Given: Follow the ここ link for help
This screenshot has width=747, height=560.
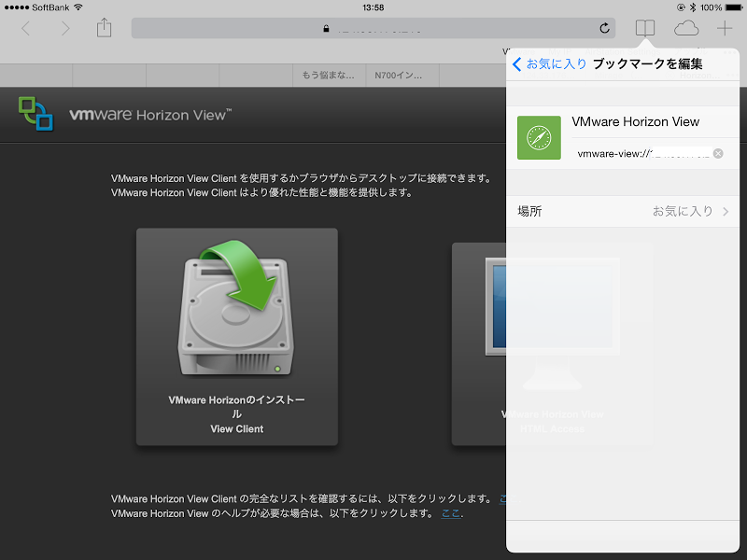Looking at the screenshot, I should [451, 513].
